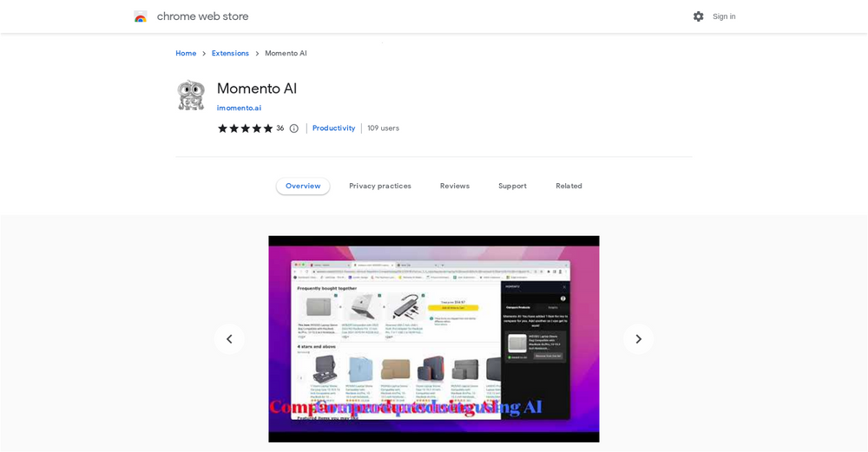The height and width of the screenshot is (452, 868).
Task: Click the extension preview screenshot
Action: 434,339
